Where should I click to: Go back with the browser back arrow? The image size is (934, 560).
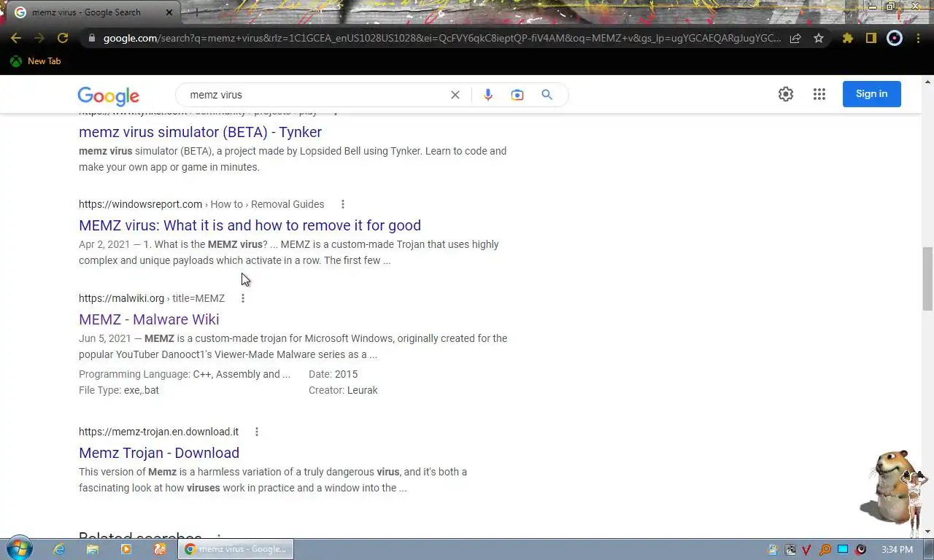[x=16, y=38]
